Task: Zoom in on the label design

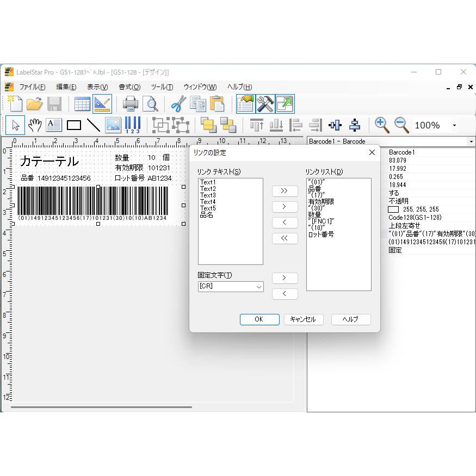Action: tap(382, 125)
